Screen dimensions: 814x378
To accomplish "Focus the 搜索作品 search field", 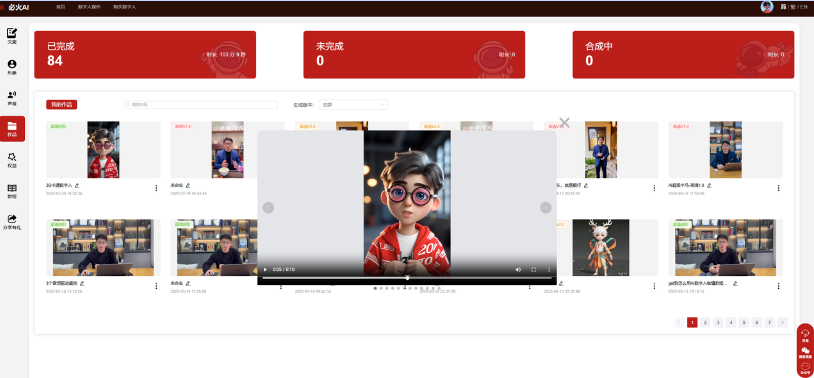I will coord(200,105).
